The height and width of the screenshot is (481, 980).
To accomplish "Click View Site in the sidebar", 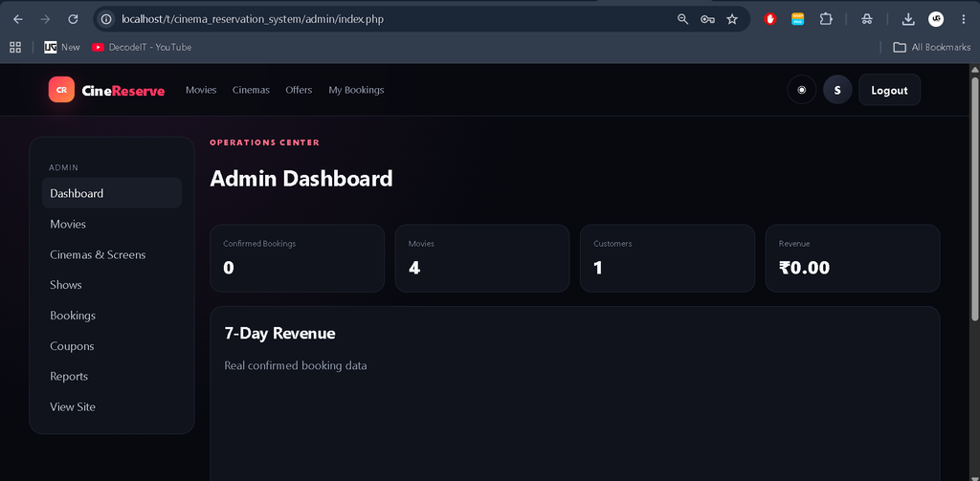I will (112, 406).
